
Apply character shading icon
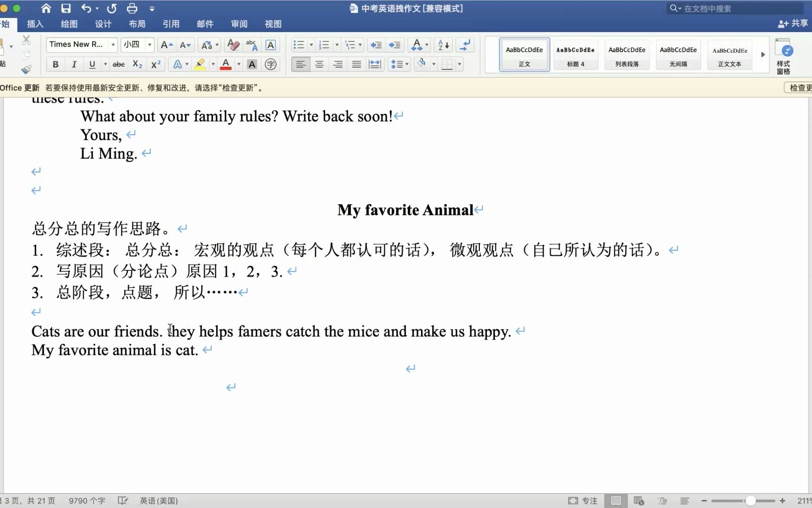click(x=252, y=64)
